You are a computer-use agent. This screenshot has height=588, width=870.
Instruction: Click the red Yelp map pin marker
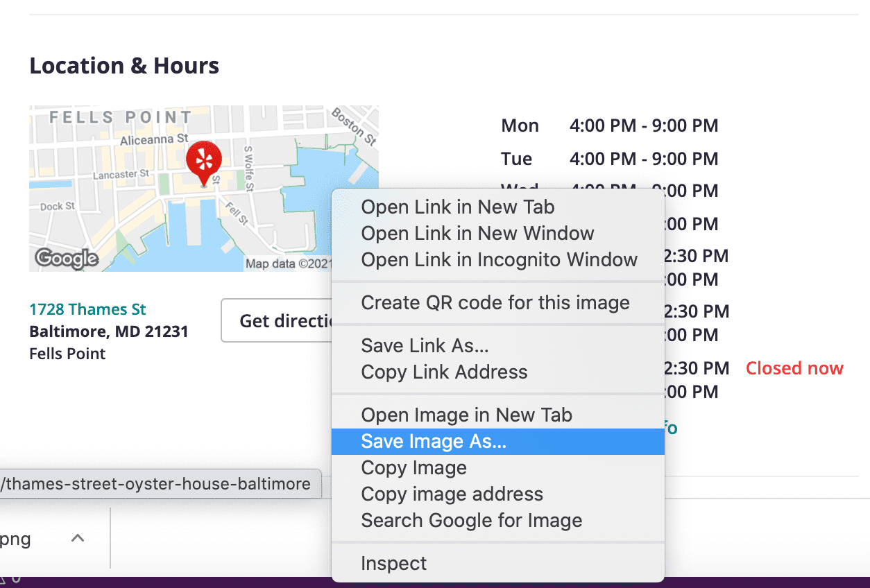click(x=203, y=160)
